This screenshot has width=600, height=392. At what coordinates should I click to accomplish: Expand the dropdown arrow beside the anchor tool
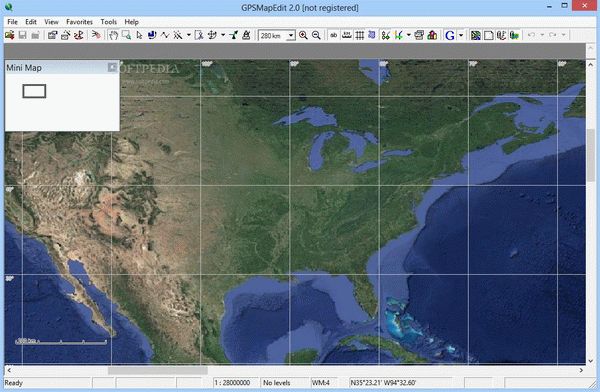[223, 36]
